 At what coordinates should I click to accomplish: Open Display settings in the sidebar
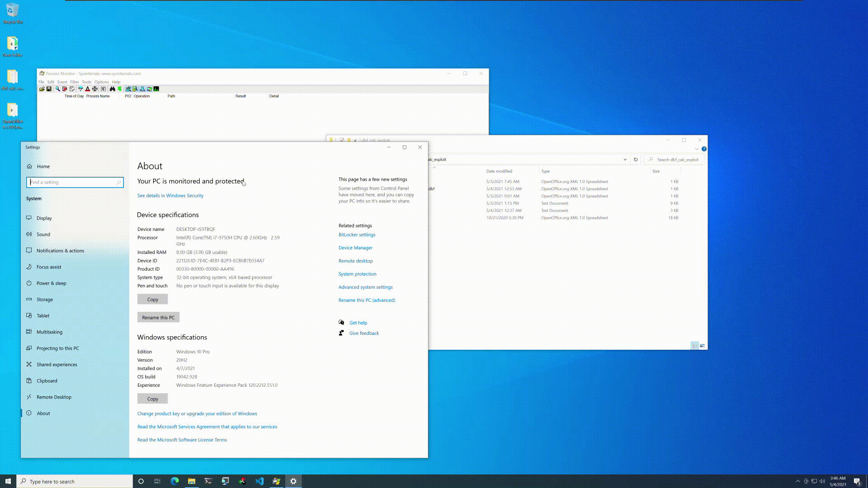[44, 218]
